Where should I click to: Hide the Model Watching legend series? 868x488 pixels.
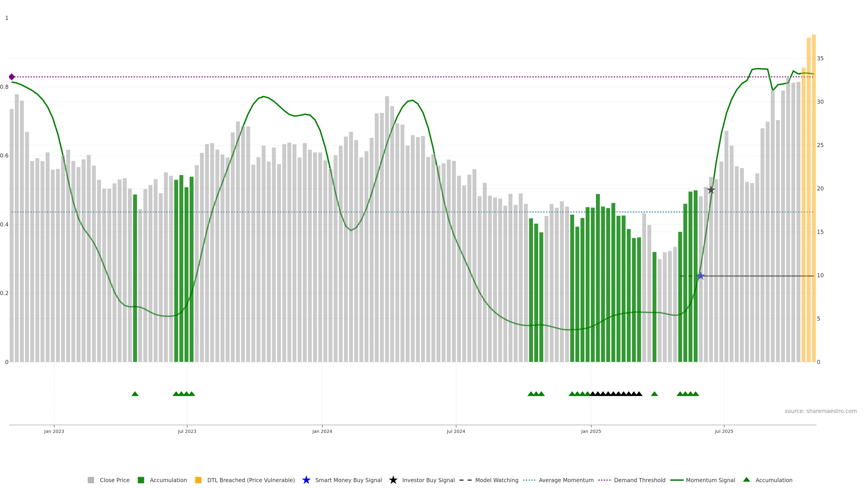496,480
